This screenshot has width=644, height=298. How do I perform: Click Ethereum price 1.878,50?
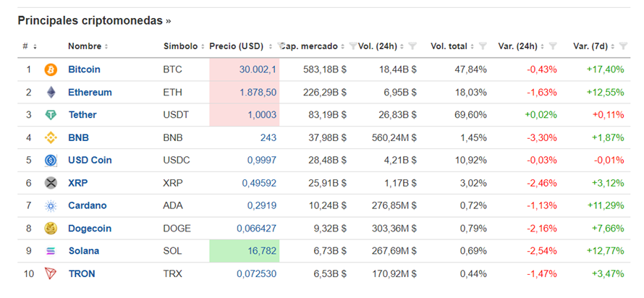[258, 93]
